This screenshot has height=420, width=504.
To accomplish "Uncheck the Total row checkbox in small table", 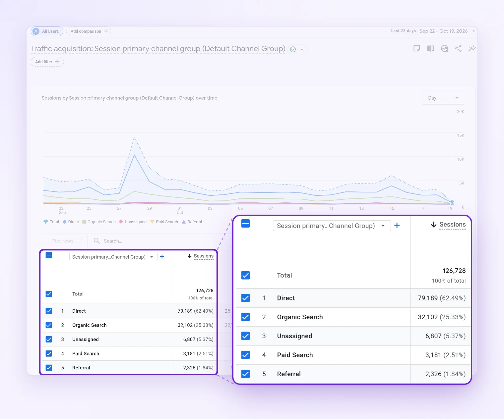I will (49, 294).
